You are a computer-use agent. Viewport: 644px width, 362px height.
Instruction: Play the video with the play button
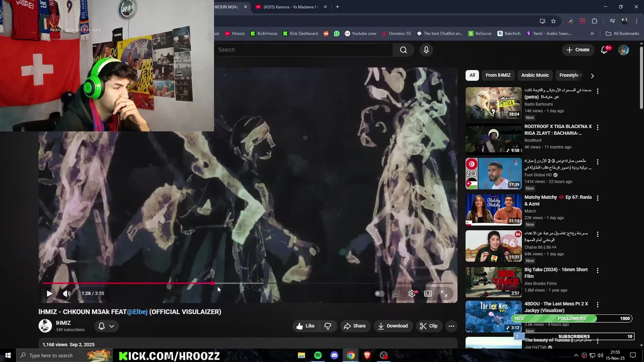(x=49, y=294)
